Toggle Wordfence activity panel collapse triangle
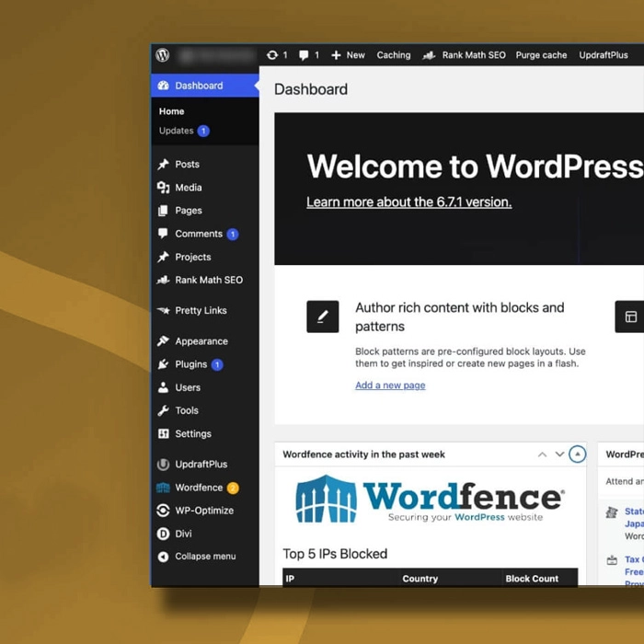The height and width of the screenshot is (644, 644). pyautogui.click(x=577, y=454)
